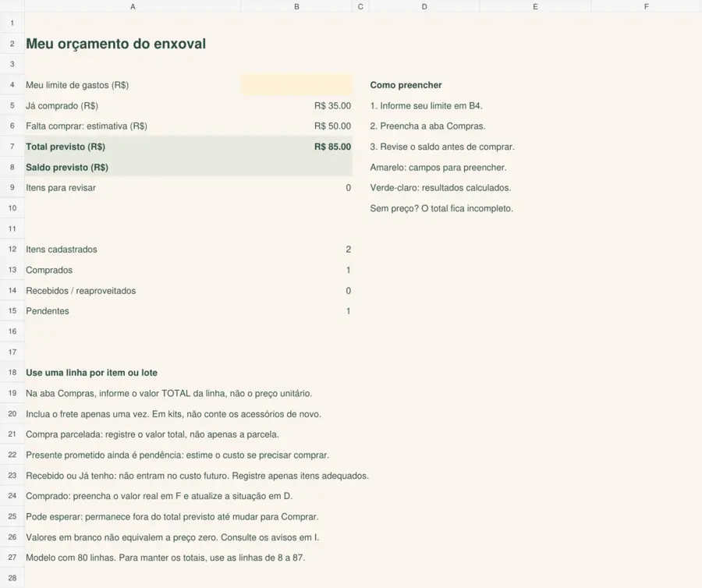Screen dimensions: 702x588
Task: Click the heading 'Use uma linha por item ou lote'
Action: tap(92, 373)
